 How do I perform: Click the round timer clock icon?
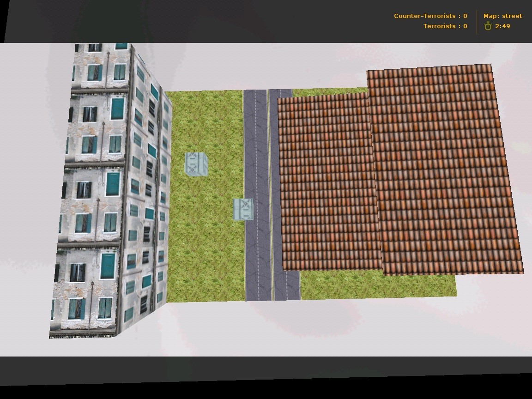pyautogui.click(x=488, y=26)
